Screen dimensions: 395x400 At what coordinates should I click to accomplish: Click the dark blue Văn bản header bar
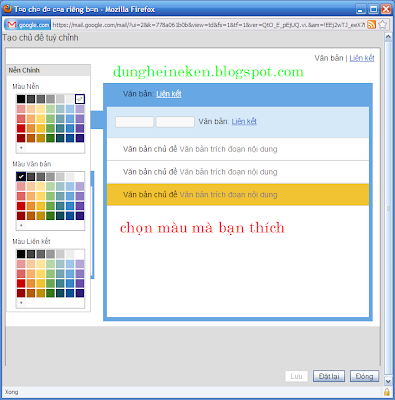238,94
